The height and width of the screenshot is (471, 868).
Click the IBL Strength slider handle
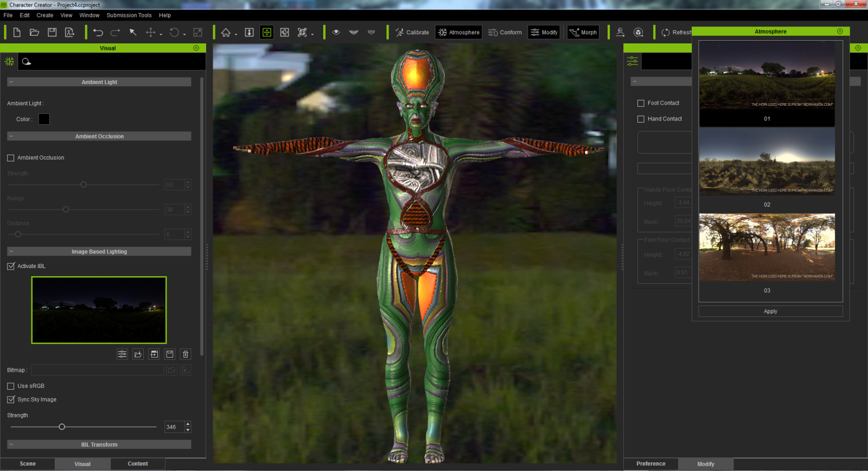[x=62, y=427]
